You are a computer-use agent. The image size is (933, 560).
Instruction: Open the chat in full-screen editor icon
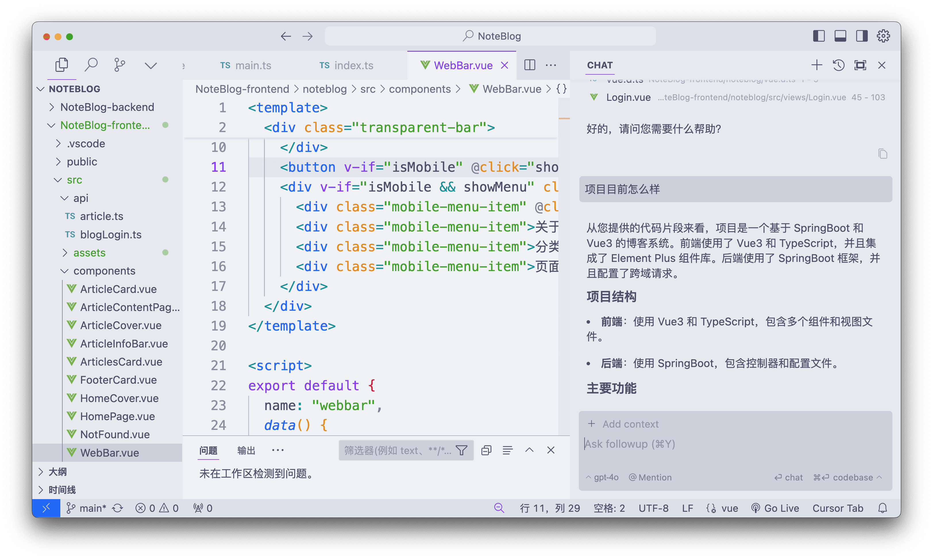[x=860, y=65]
